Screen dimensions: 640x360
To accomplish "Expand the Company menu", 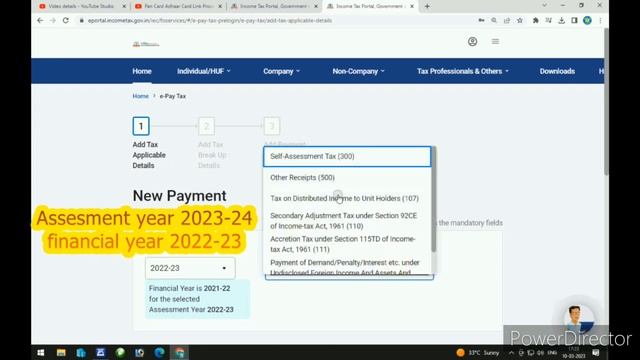I will (281, 71).
